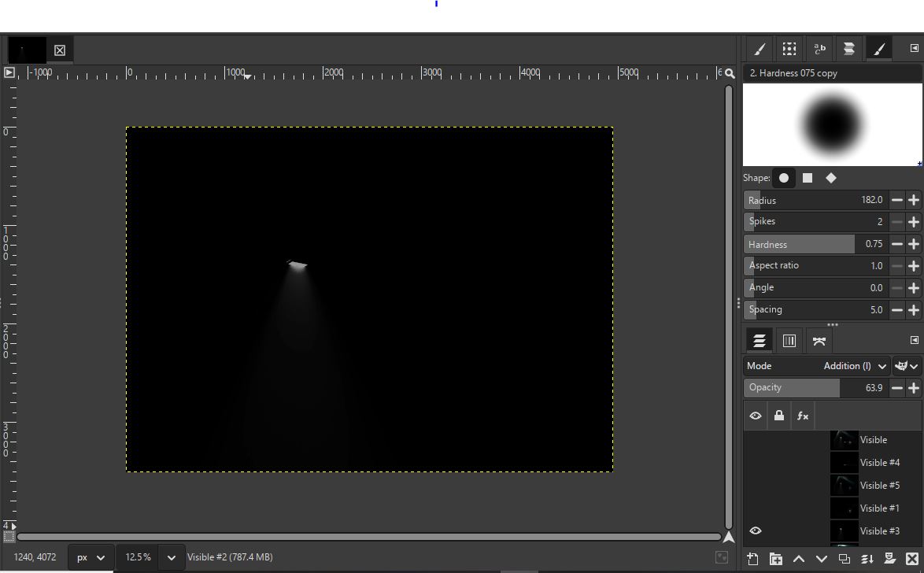
Task: Select the square brush shape
Action: 808,178
